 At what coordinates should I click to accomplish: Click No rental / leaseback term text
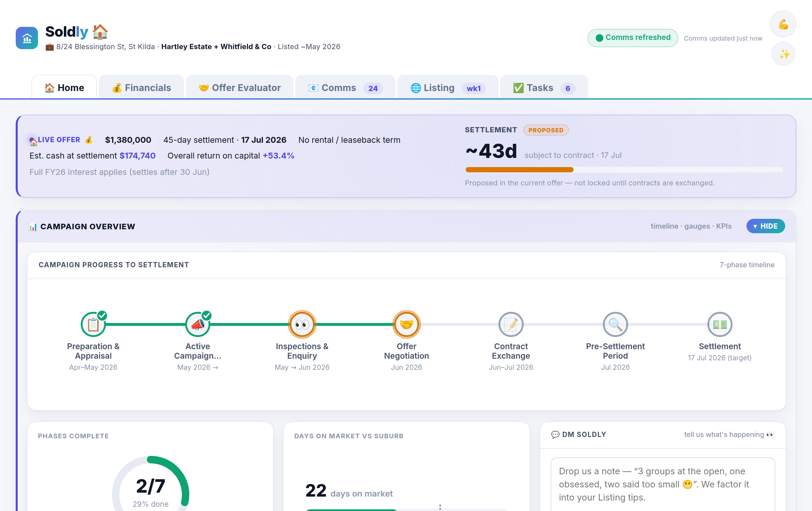349,140
